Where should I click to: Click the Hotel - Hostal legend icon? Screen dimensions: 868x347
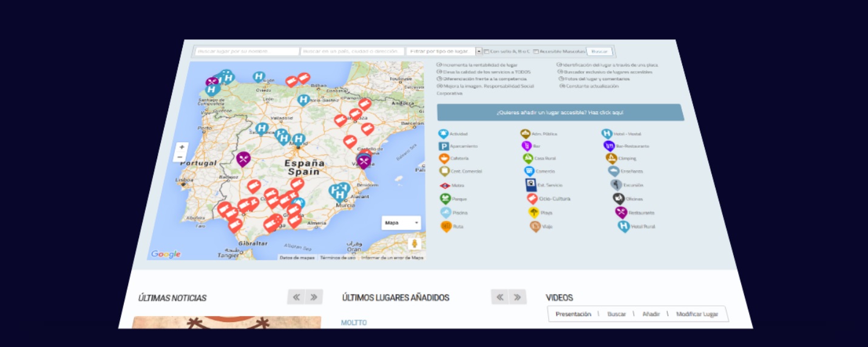[606, 134]
